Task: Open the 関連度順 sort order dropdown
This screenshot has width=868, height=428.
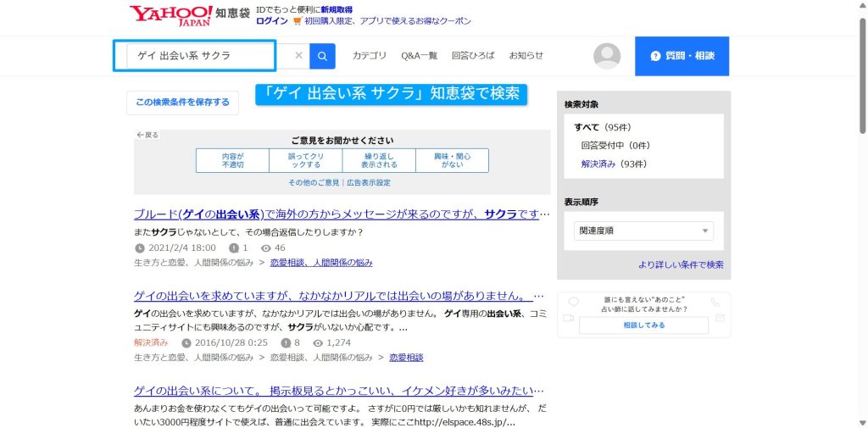Action: [x=644, y=231]
